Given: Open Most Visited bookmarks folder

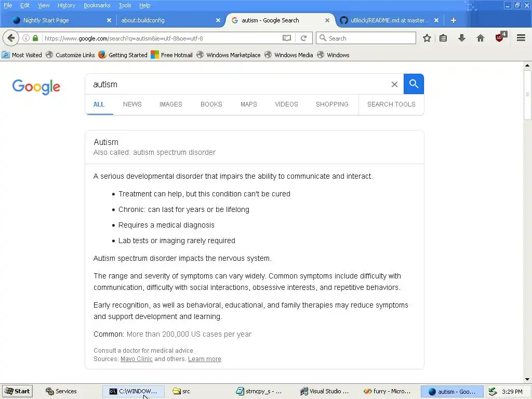Looking at the screenshot, I should click(x=22, y=55).
